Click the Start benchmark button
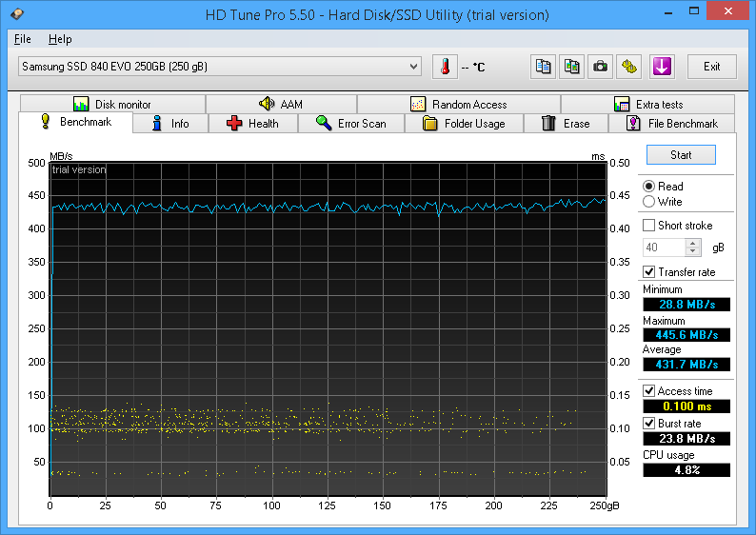Viewport: 756px width, 535px height. click(681, 155)
